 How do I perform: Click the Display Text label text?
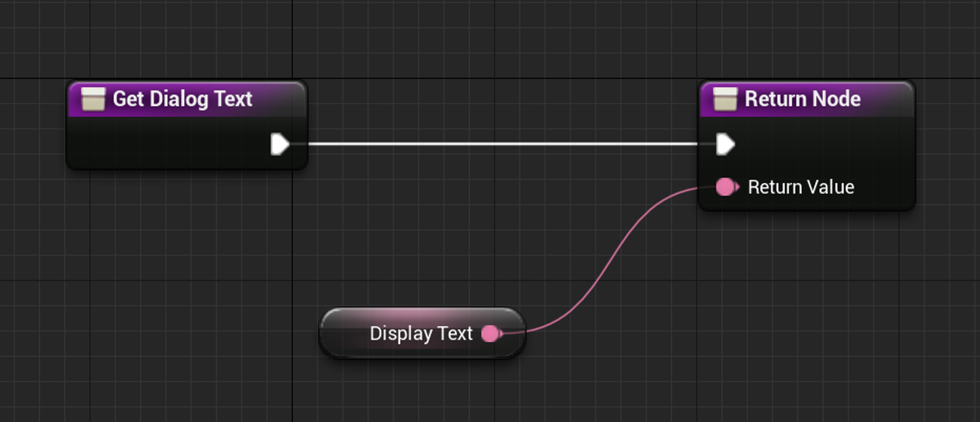pos(421,333)
